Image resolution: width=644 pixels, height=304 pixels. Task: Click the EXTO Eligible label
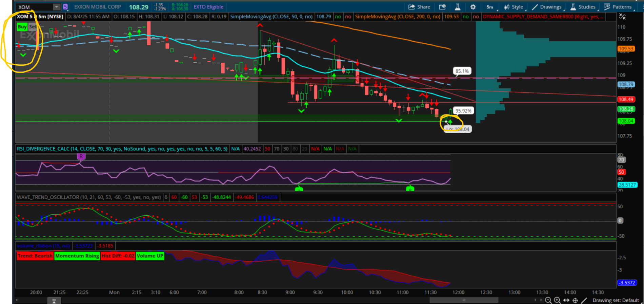[x=208, y=7]
